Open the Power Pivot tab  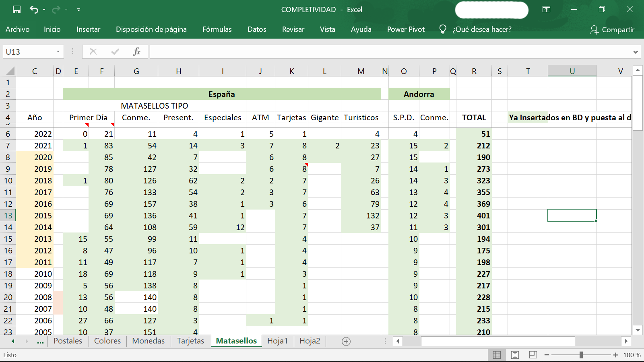[406, 29]
